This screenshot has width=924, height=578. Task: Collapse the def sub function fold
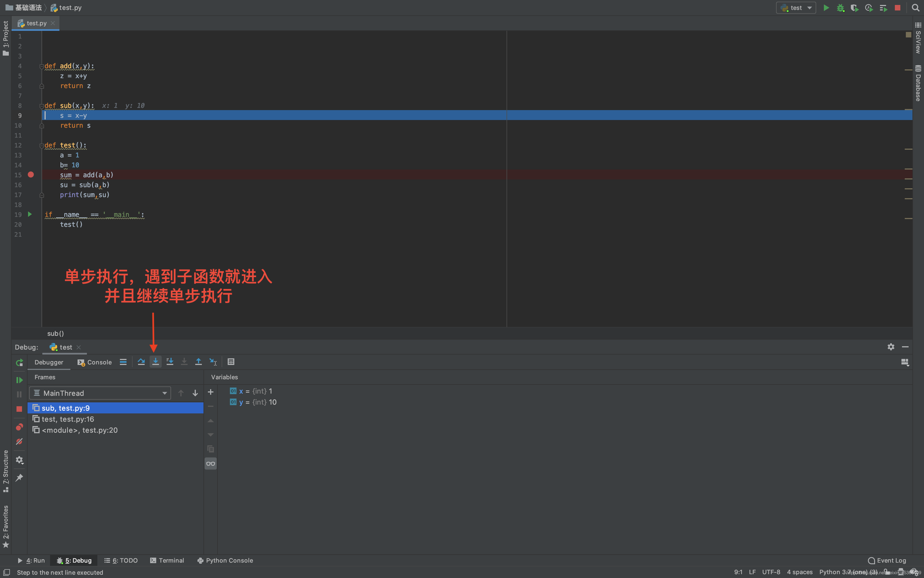[42, 106]
